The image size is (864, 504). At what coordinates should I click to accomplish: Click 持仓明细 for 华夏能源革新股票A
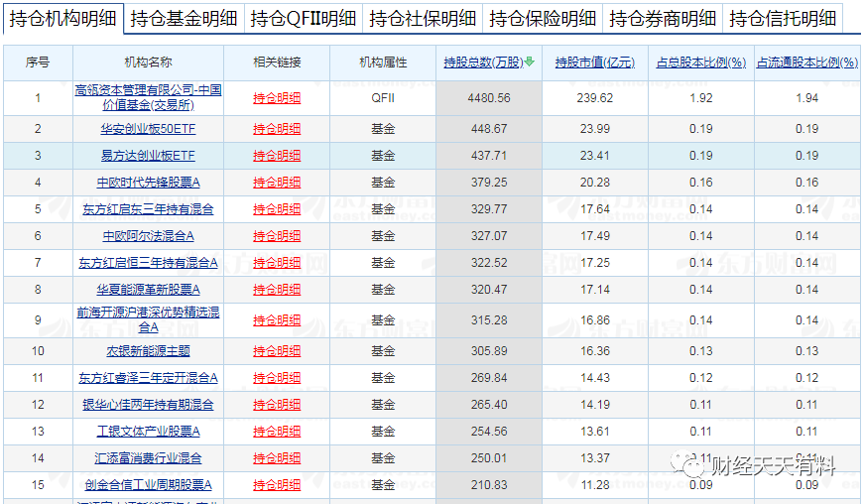point(277,289)
